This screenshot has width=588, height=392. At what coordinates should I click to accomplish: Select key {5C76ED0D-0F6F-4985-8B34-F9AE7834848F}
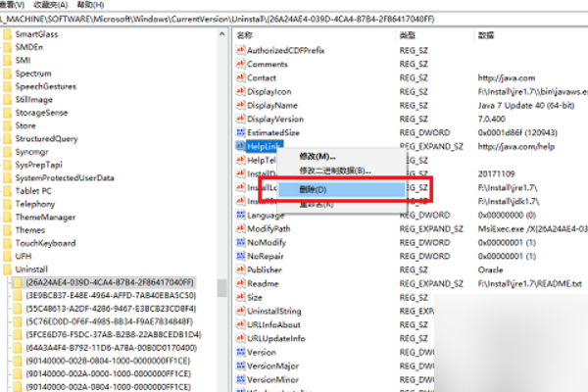[110, 321]
